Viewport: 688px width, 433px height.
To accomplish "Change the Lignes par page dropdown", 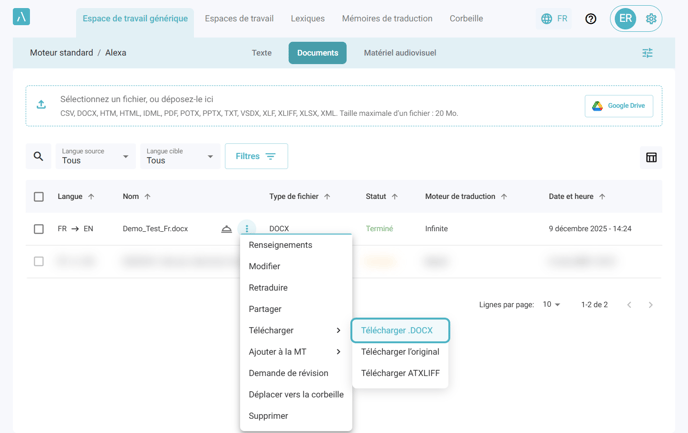I will click(551, 305).
